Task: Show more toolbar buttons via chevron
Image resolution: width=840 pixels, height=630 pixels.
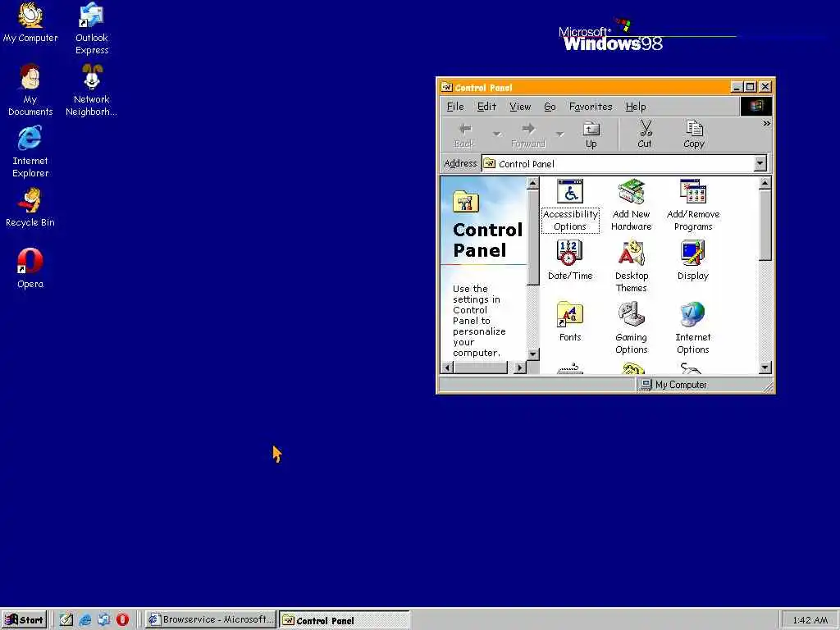Action: [767, 124]
